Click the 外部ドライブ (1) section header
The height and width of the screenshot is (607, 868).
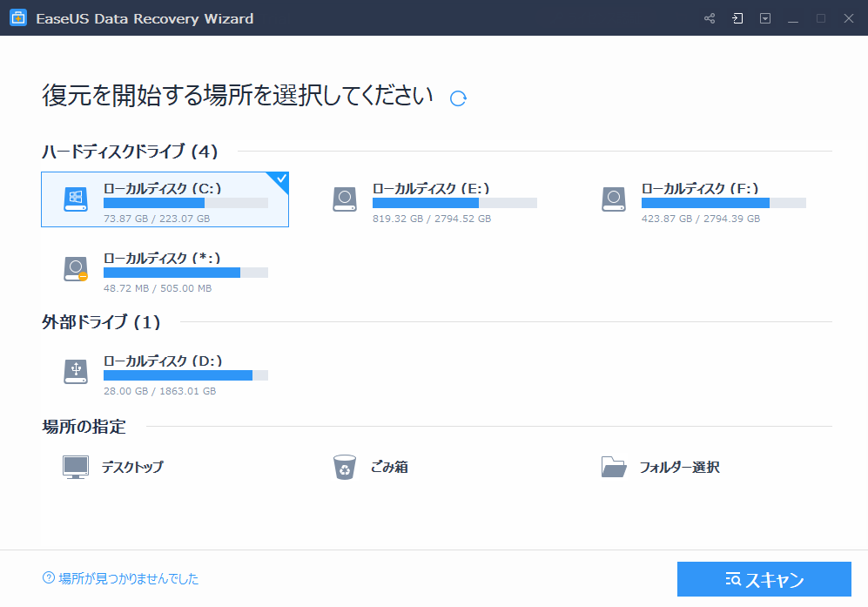(101, 321)
